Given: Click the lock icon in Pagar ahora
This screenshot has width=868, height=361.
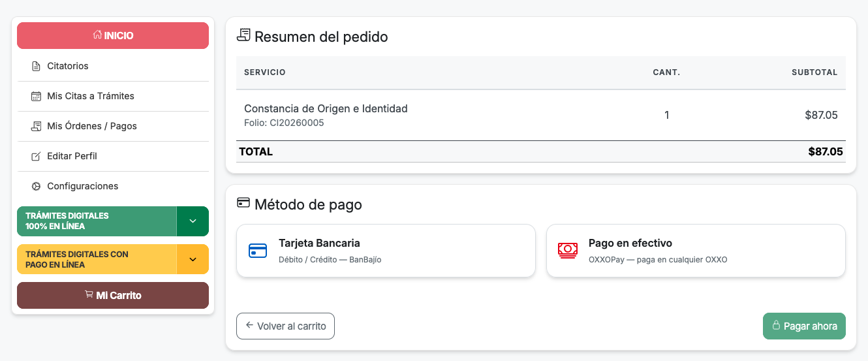Looking at the screenshot, I should [776, 325].
